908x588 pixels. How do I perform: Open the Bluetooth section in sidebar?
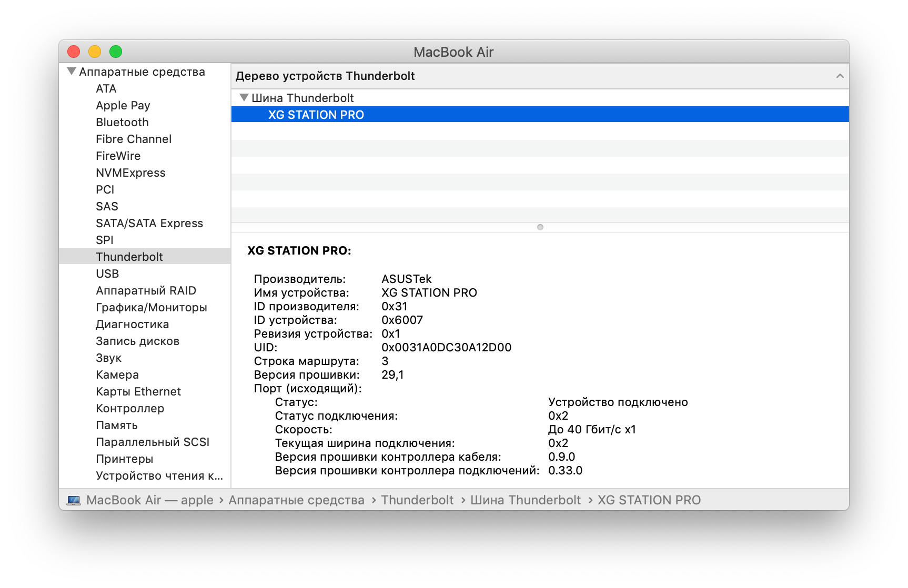(122, 122)
